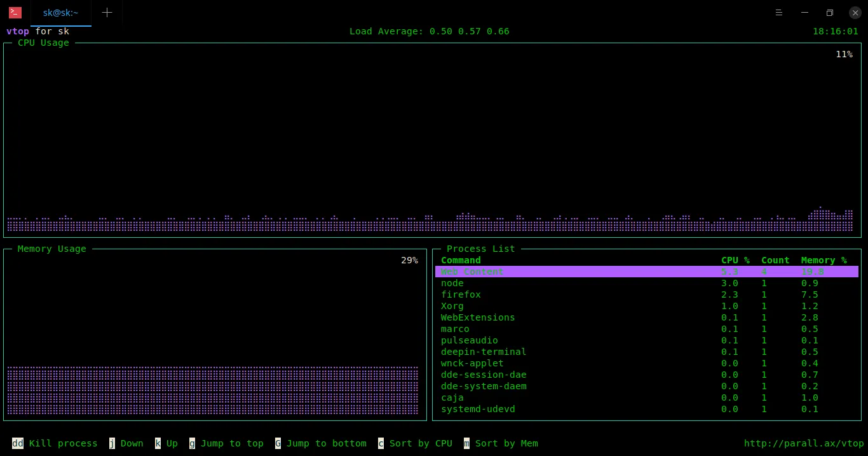The image size is (868, 456).
Task: Open the parall.ax/vtop link
Action: point(804,443)
